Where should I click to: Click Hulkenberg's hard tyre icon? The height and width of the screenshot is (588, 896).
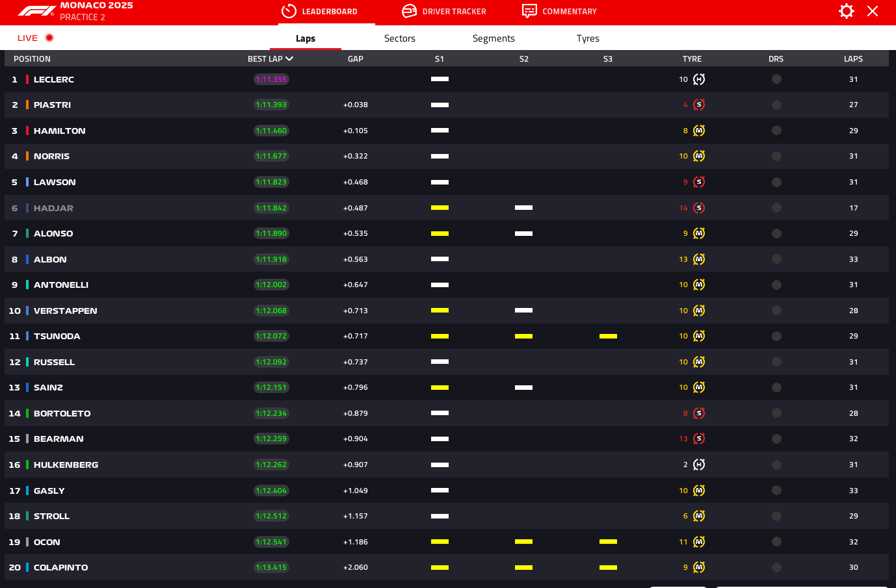(699, 465)
